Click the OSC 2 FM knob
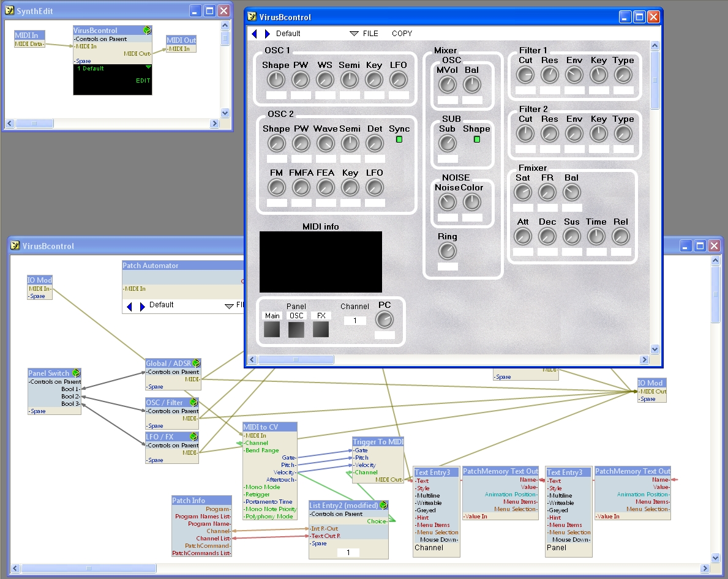This screenshot has height=579, width=728. click(277, 188)
